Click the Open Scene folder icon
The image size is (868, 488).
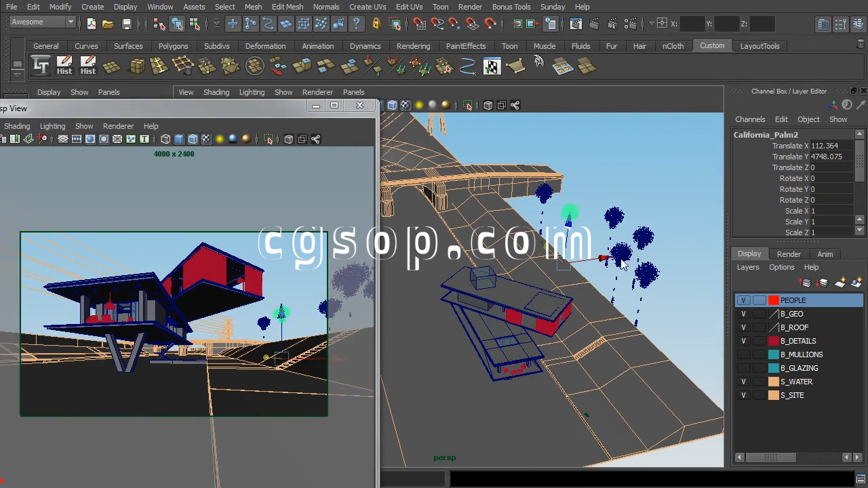tap(108, 24)
